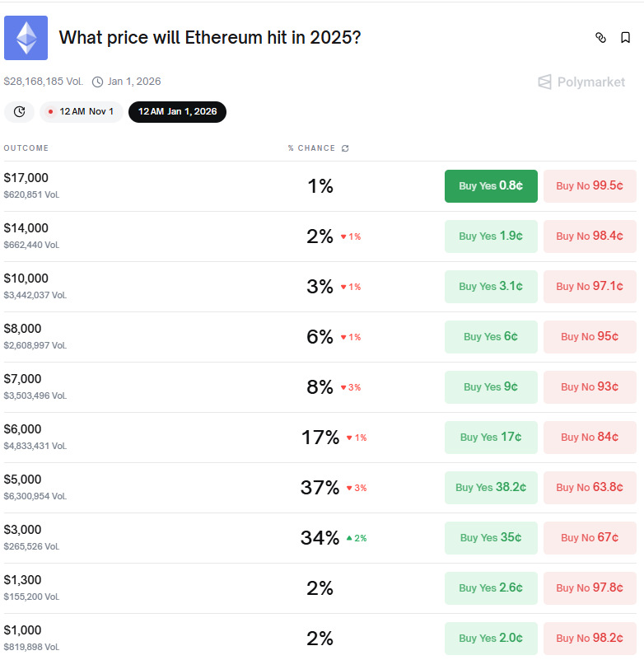Copy the market link icon
Viewport: 644px width, 660px height.
[x=600, y=38]
